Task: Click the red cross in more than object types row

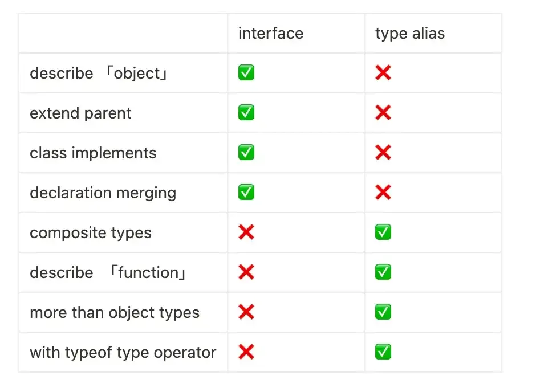Action: coord(246,312)
